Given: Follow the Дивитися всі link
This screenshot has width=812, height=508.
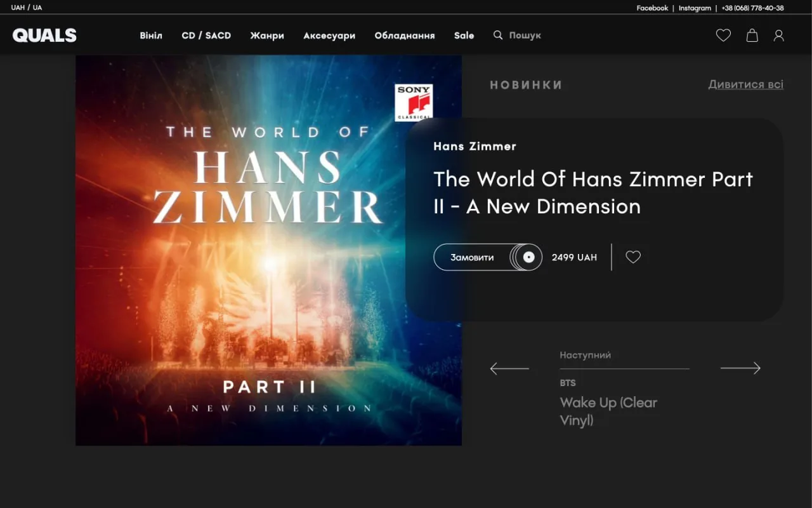Looking at the screenshot, I should pyautogui.click(x=746, y=84).
